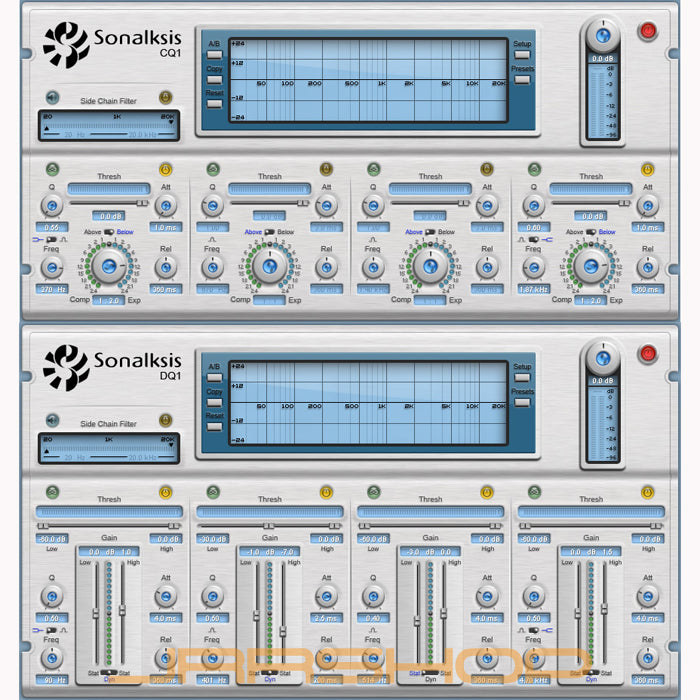Click green listen icon of DQ1 90 Hz band
Viewport: 700px width, 700px height.
52,492
